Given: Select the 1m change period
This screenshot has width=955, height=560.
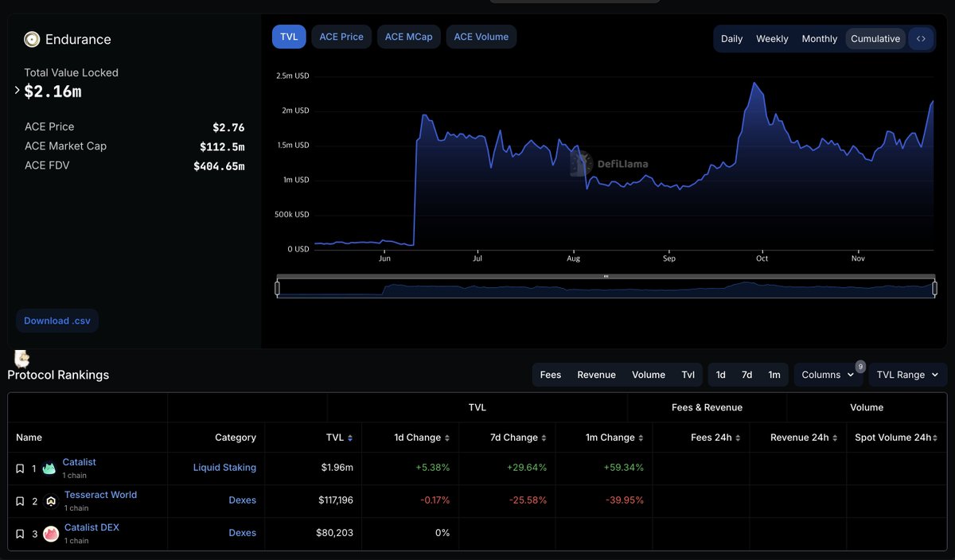Looking at the screenshot, I should (774, 375).
